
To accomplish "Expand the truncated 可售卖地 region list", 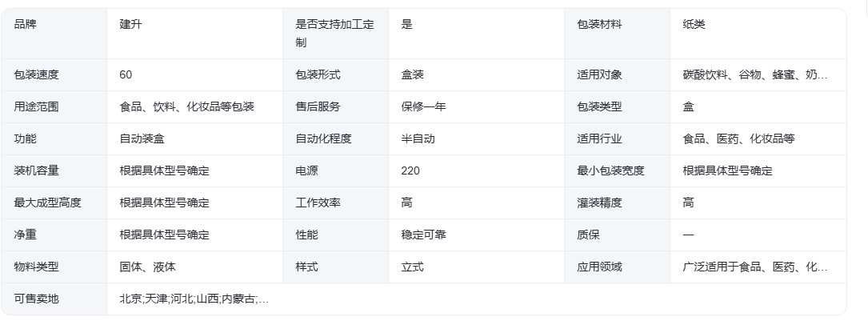I will pos(194,299).
